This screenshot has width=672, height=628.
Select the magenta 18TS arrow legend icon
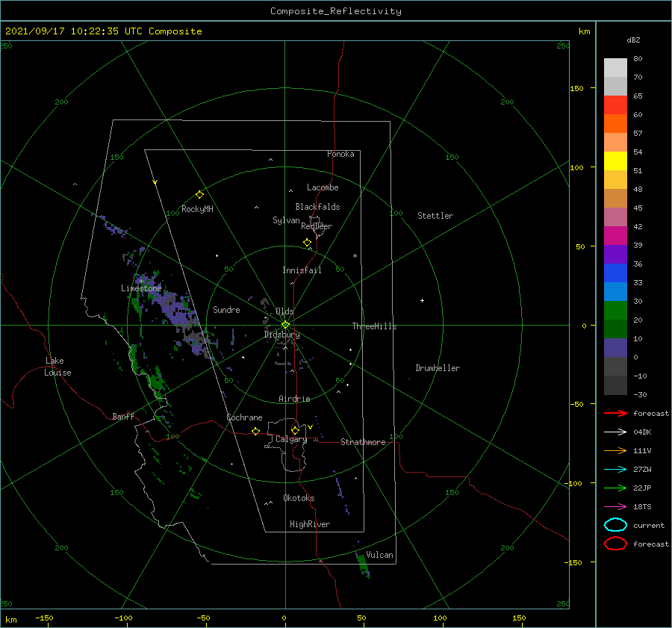[615, 506]
